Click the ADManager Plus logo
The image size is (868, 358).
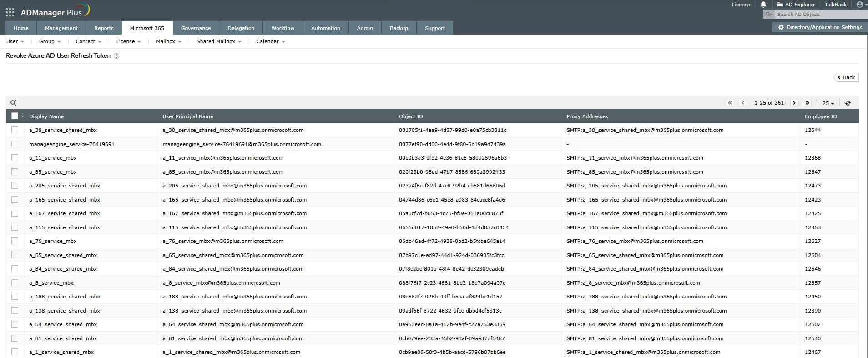point(55,11)
